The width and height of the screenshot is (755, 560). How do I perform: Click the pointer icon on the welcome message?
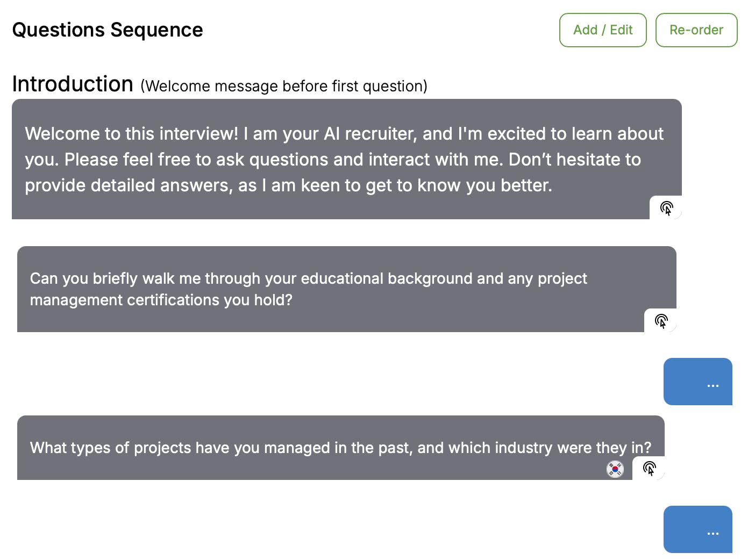pos(666,208)
